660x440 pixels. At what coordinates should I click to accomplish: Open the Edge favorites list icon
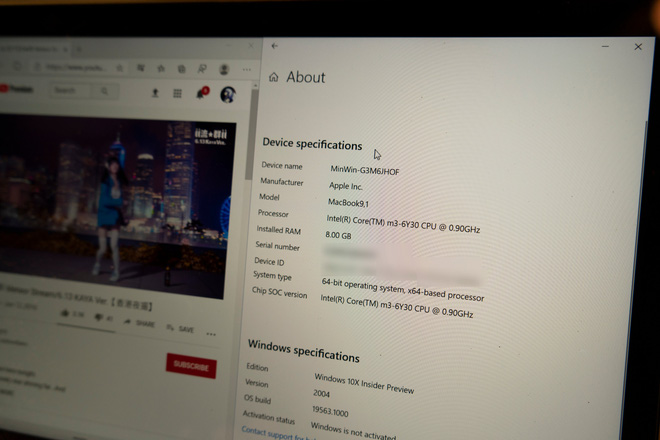tap(161, 68)
